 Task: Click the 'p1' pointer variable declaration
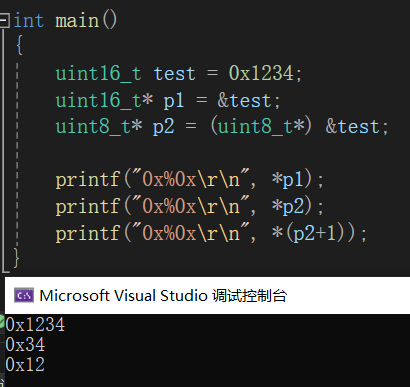(x=173, y=101)
